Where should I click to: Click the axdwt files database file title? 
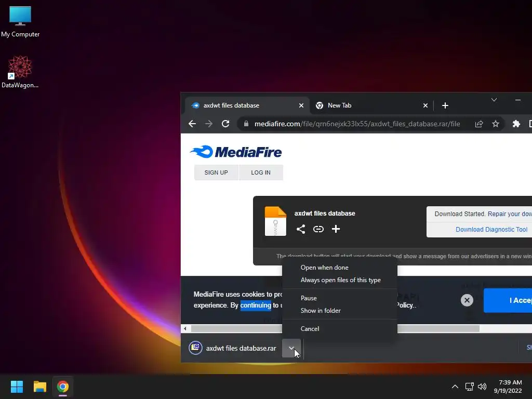[x=325, y=214]
